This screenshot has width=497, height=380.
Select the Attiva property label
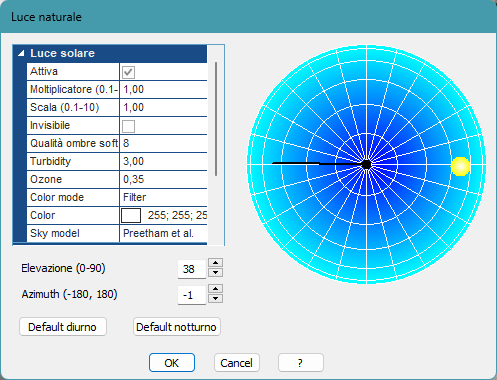click(x=44, y=71)
